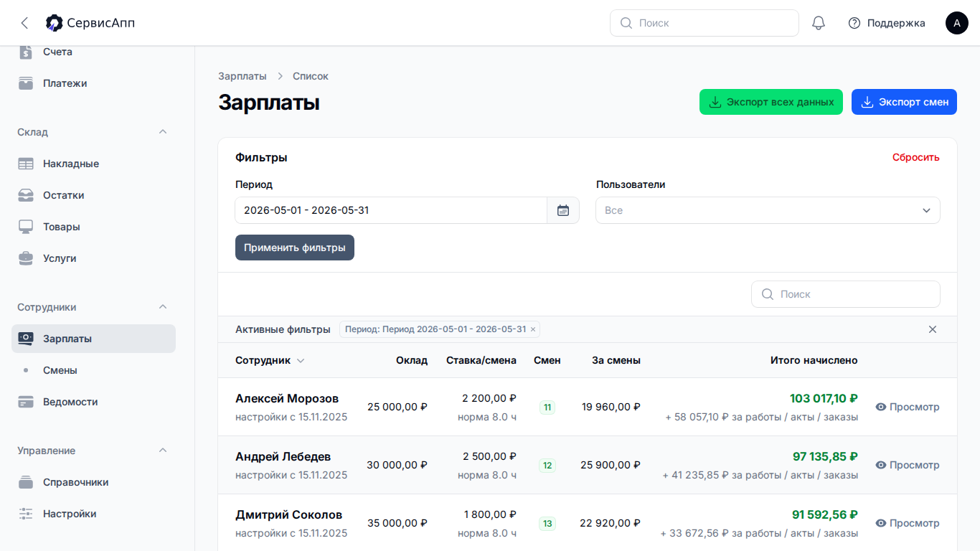View Дмитрий Соколов via Просмотр
This screenshot has width=980, height=551.
click(x=907, y=523)
